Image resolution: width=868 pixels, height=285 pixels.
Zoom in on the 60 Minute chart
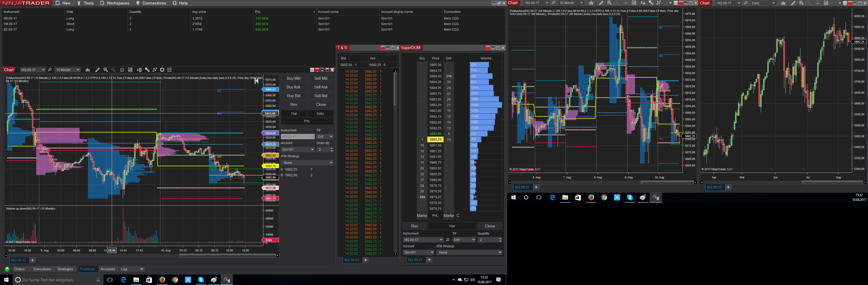[609, 3]
